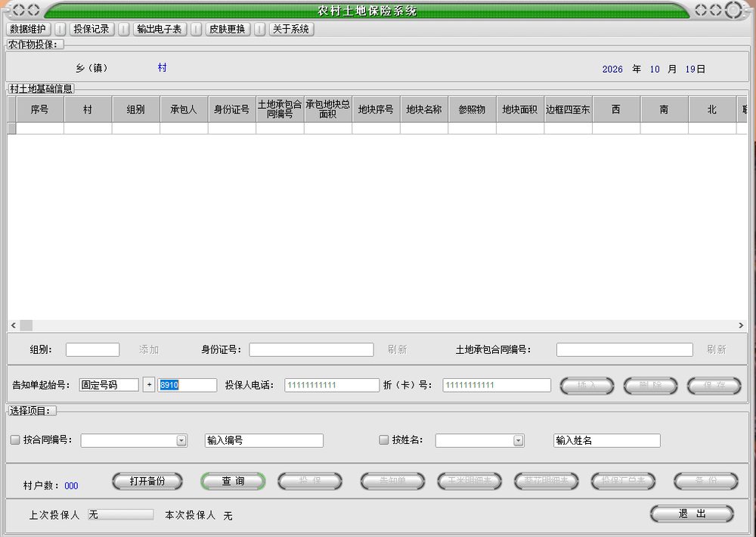This screenshot has height=537, width=756.
Task: Click the 打开备份 button
Action: [x=147, y=481]
